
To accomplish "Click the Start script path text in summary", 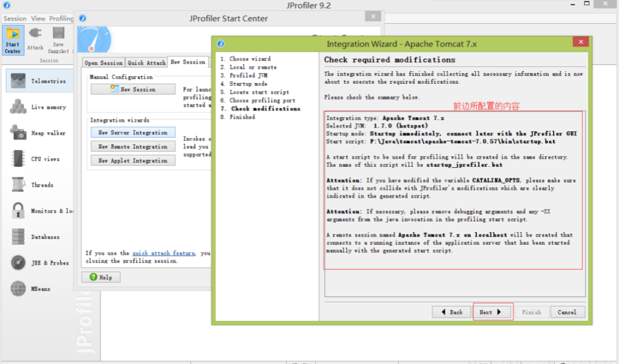I will point(463,142).
